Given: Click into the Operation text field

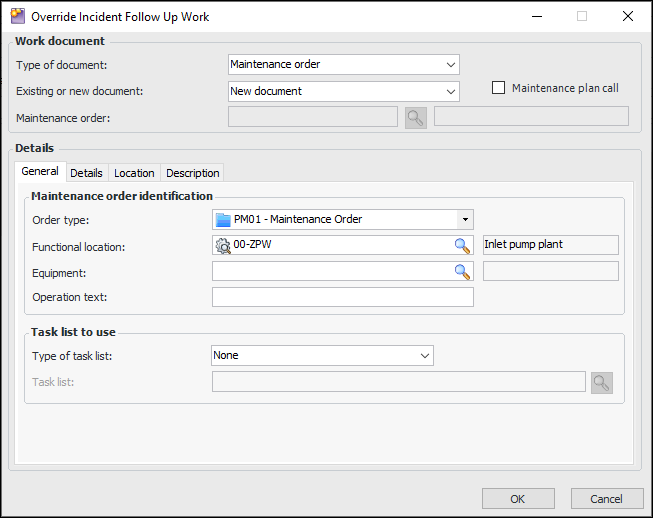Looking at the screenshot, I should pyautogui.click(x=342, y=297).
